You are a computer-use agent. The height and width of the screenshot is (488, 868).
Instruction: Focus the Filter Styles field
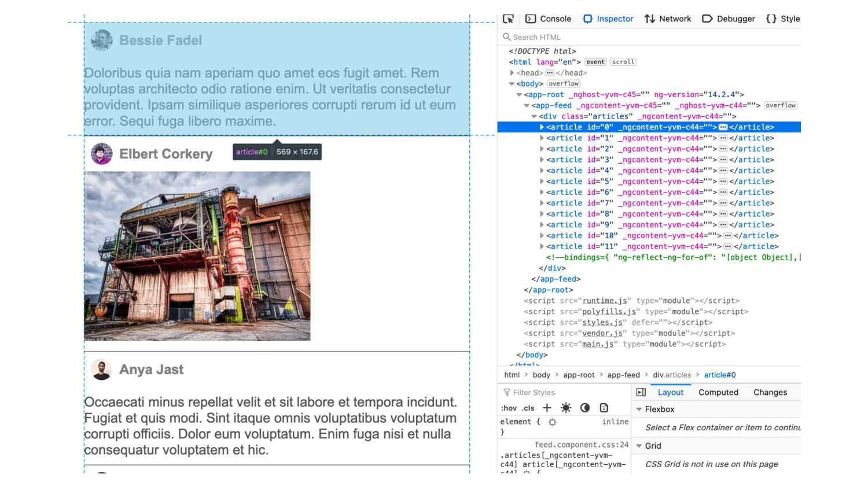[x=564, y=393]
